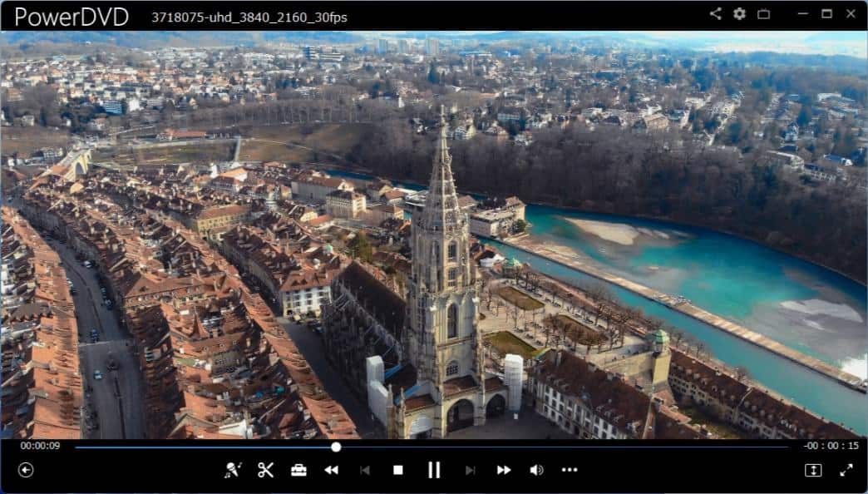This screenshot has width=868, height=494.
Task: Open the video trimming scissors tool
Action: click(266, 470)
